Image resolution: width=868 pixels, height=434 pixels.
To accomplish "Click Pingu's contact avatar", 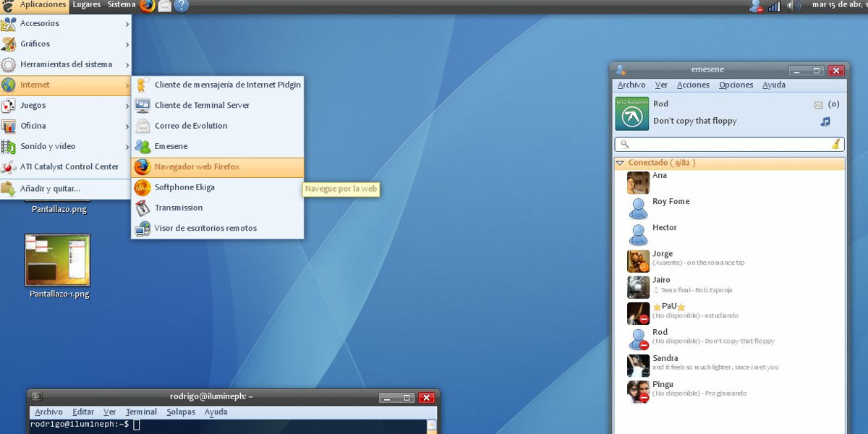I will coord(638,391).
